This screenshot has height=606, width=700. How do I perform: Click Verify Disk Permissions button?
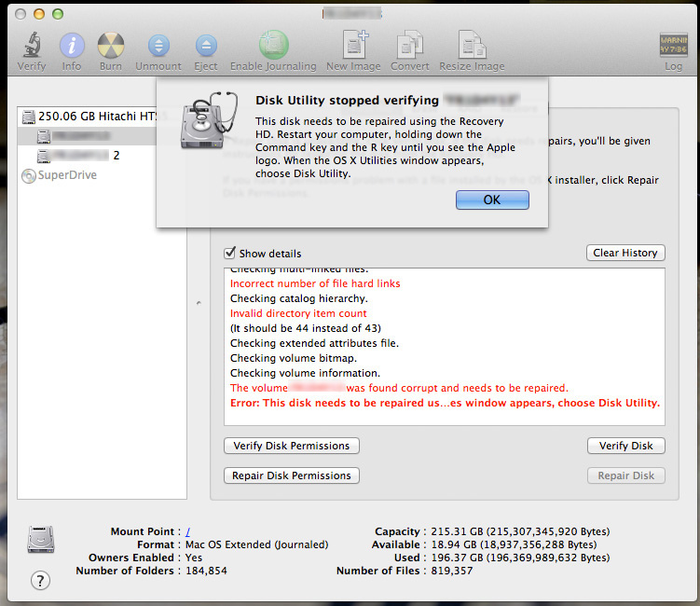click(x=292, y=446)
